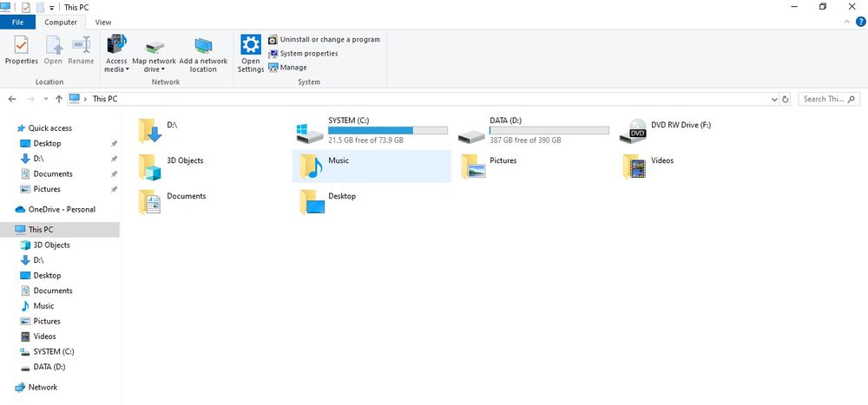Switch to the View ribbon tab
The width and height of the screenshot is (868, 405).
point(103,23)
